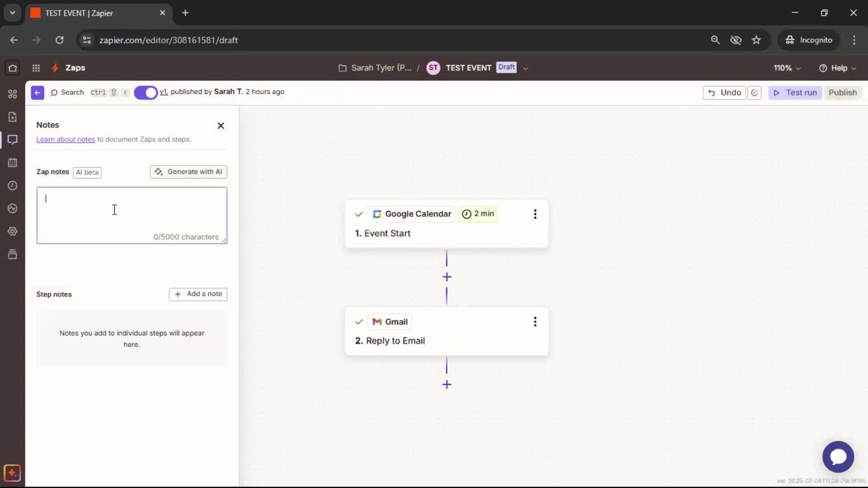View site information icon in address bar
Viewport: 868px width, 488px height.
pyautogui.click(x=87, y=40)
